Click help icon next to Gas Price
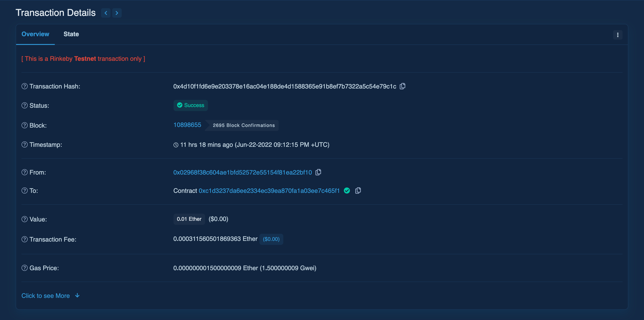Image resolution: width=644 pixels, height=320 pixels. pyautogui.click(x=25, y=268)
